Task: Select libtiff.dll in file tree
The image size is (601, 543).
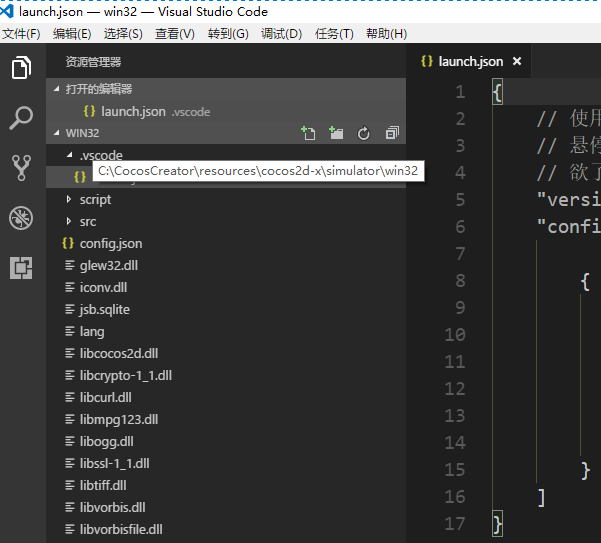Action: [x=226, y=485]
